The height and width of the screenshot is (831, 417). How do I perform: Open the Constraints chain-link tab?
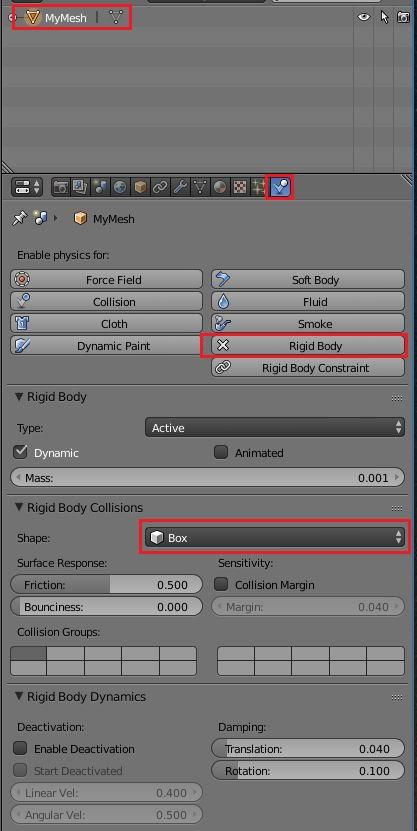pos(160,187)
